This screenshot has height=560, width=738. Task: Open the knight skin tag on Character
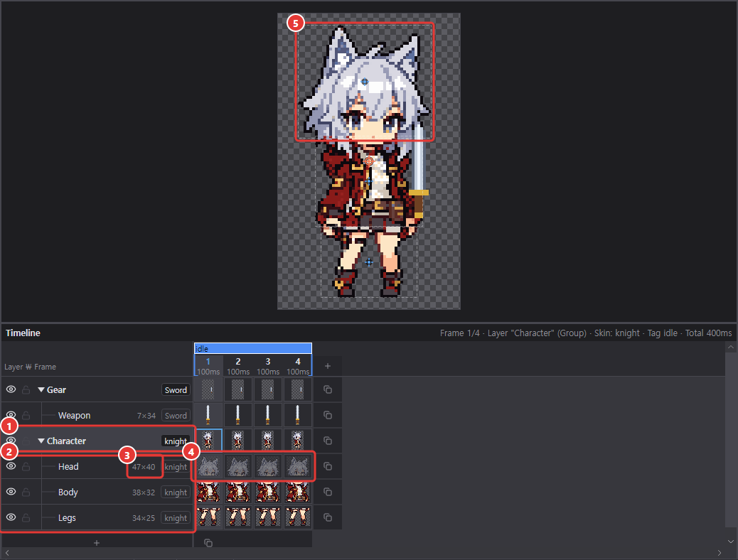point(176,441)
